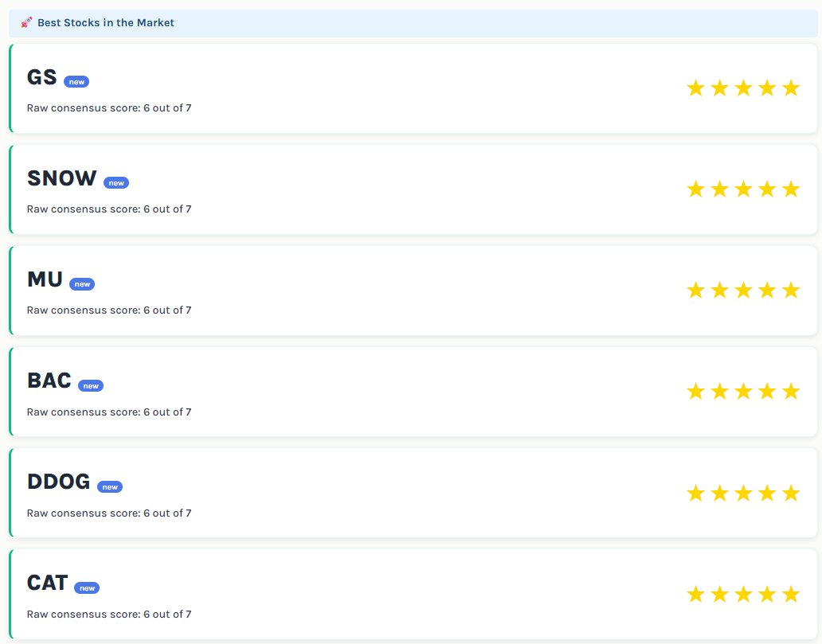Click the new badge next to SNOW
Viewport: 822px width, 644px height.
point(116,183)
